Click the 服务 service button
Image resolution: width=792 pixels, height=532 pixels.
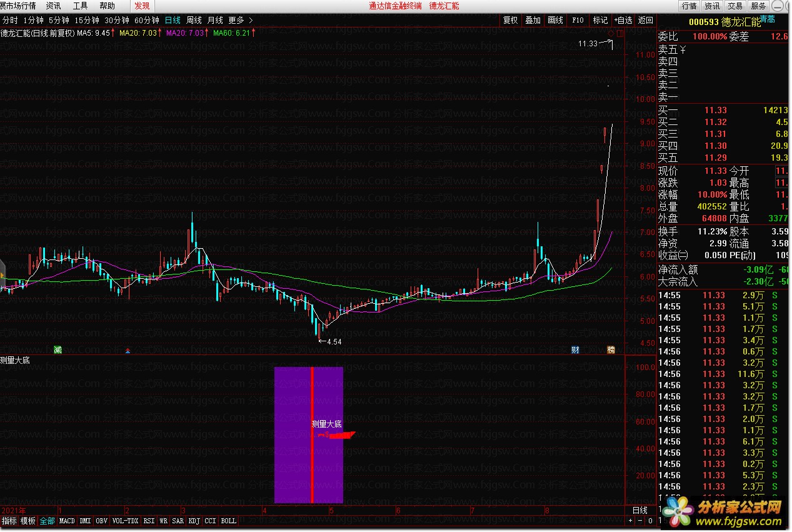pos(758,6)
